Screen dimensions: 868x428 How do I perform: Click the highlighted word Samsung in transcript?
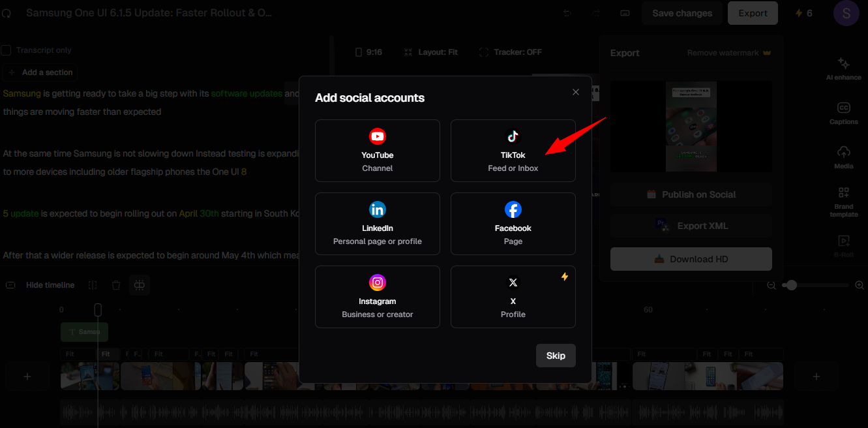[x=22, y=93]
